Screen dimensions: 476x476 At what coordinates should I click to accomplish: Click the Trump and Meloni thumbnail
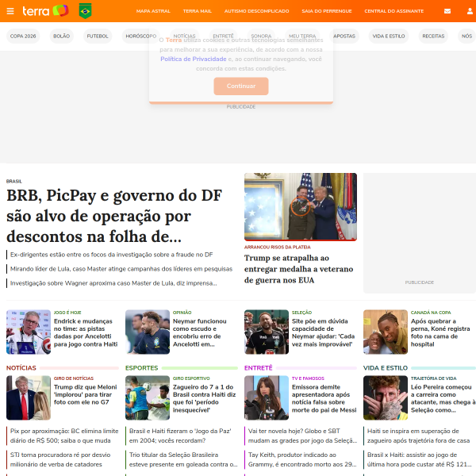click(x=29, y=397)
